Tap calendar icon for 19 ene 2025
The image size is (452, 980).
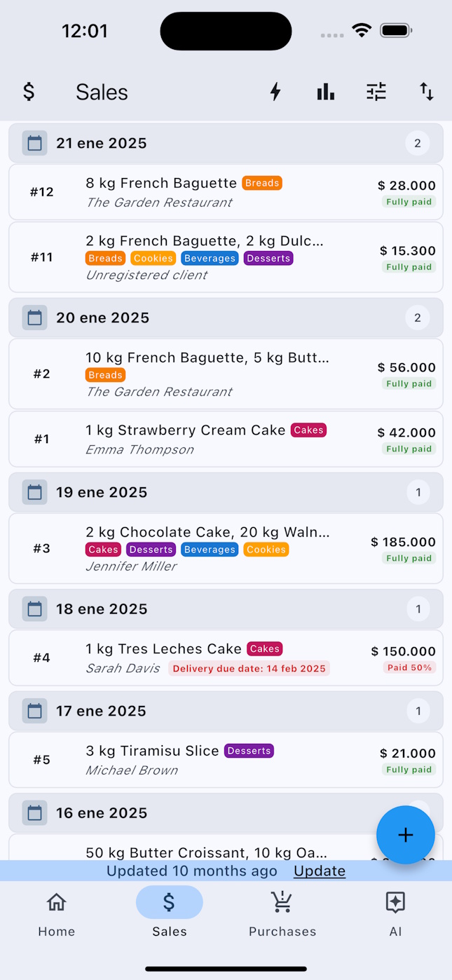coord(34,492)
